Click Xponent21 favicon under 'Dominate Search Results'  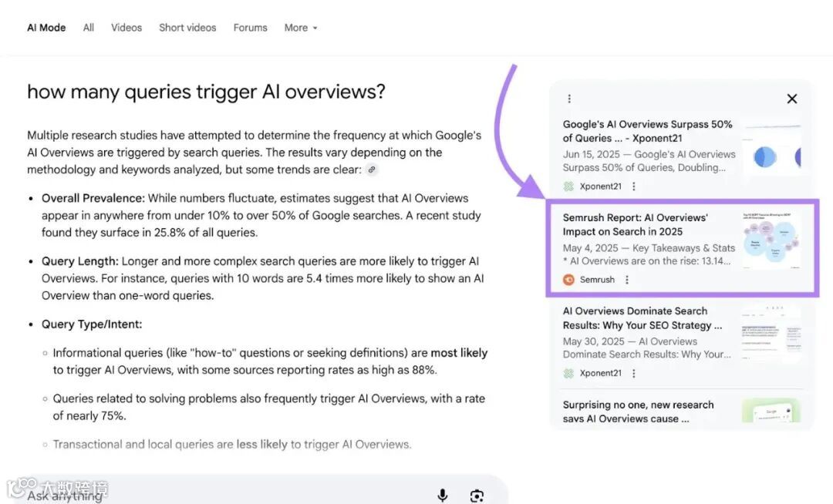(568, 373)
